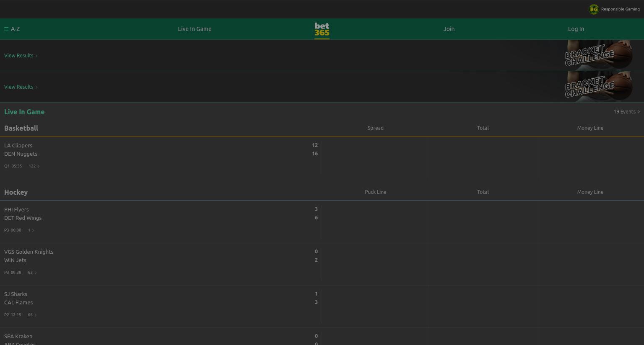644x345 pixels.
Task: Open the DEN Nuggets team row
Action: pos(21,154)
